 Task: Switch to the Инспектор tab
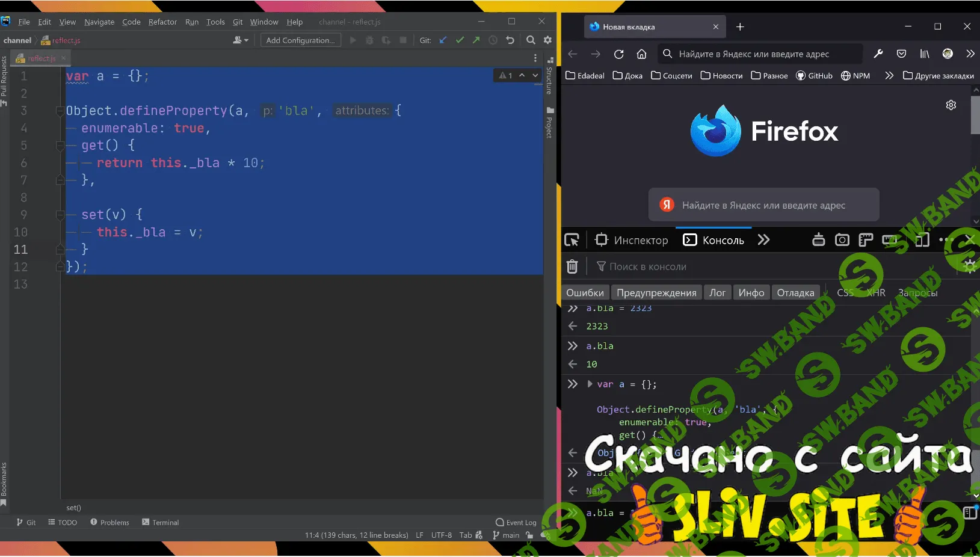632,240
